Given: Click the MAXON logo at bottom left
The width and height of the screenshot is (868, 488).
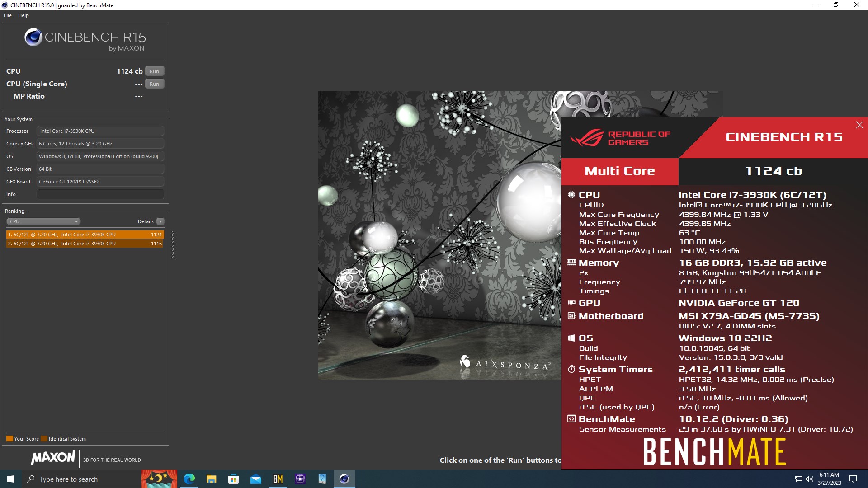Looking at the screenshot, I should coord(53,458).
